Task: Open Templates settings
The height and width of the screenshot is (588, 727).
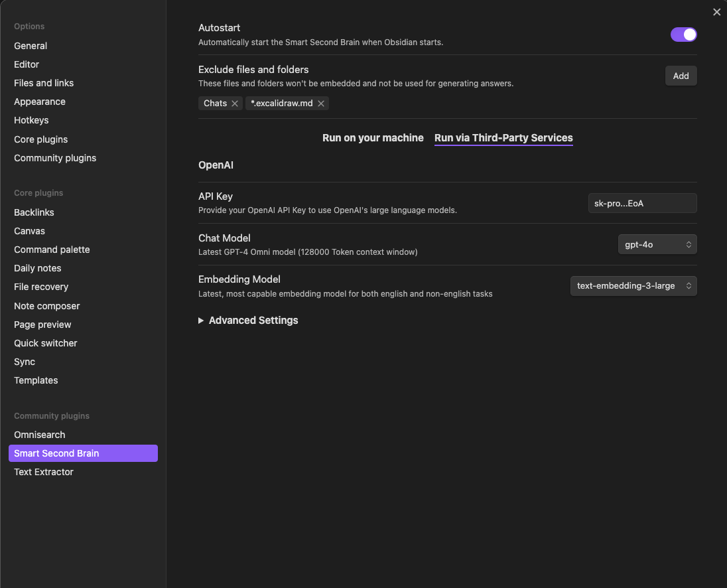Action: point(36,380)
